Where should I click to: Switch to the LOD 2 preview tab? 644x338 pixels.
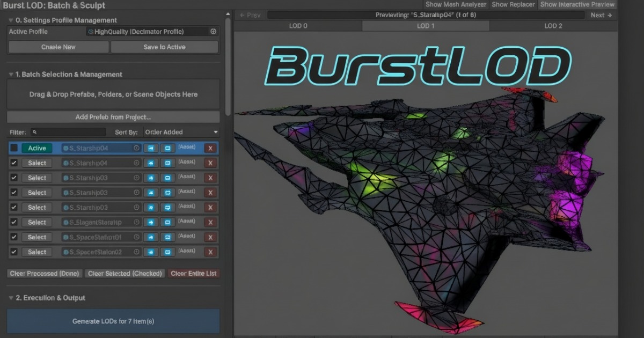(x=553, y=25)
